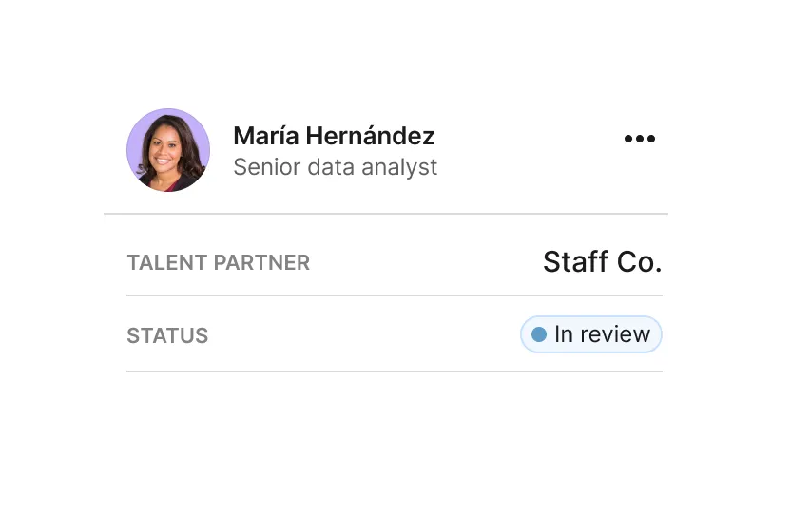Image resolution: width=791 pixels, height=532 pixels.
Task: Open the María Hernández name link
Action: [334, 136]
